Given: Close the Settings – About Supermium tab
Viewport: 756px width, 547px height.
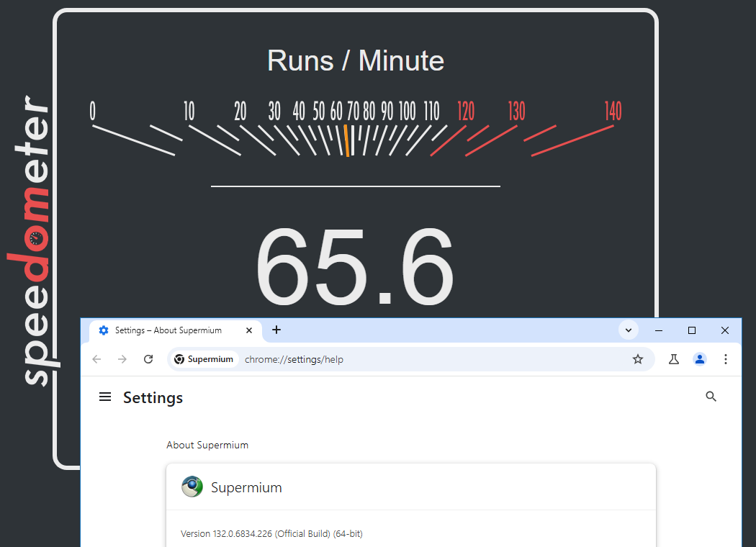Looking at the screenshot, I should click(x=249, y=330).
